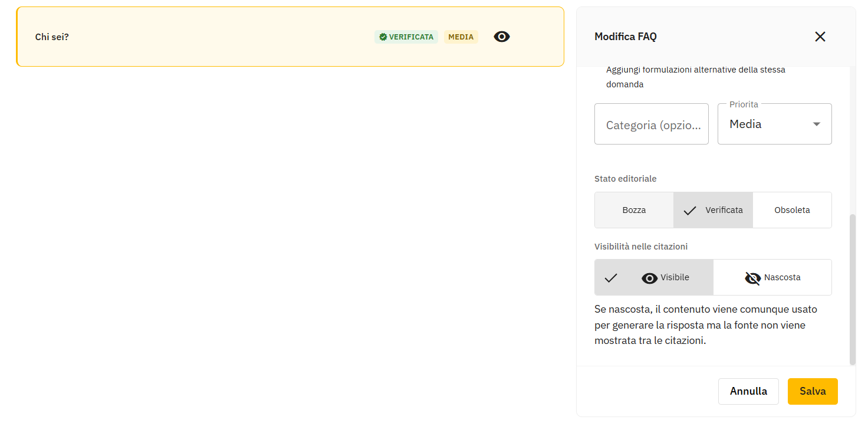Click the "Se nascosta" help text
This screenshot has height=423, width=868.
[706, 325]
